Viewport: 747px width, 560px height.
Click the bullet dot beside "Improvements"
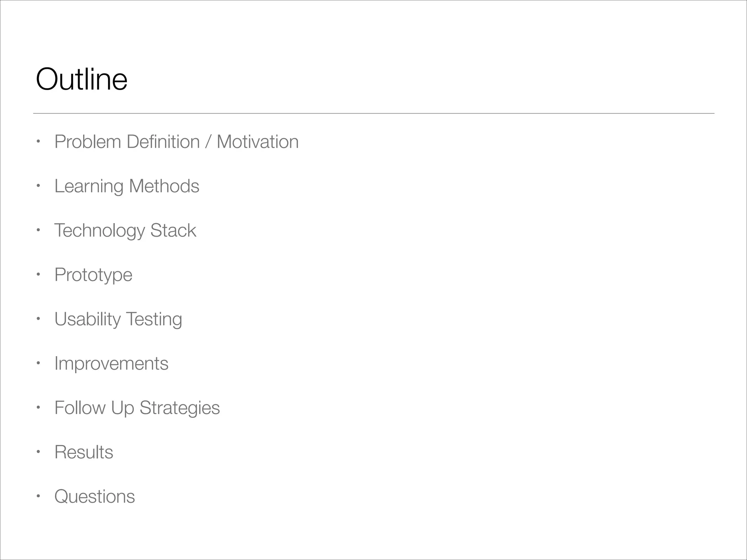tap(37, 363)
